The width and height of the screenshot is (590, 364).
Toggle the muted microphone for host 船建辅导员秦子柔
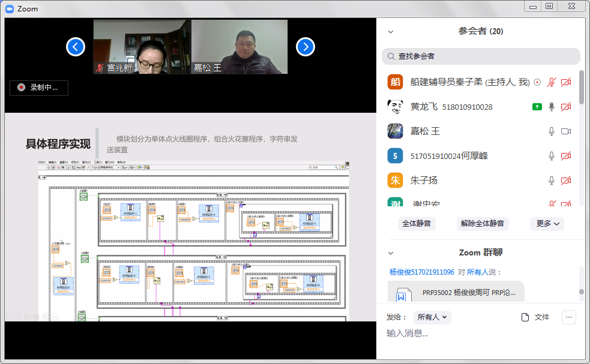point(552,82)
